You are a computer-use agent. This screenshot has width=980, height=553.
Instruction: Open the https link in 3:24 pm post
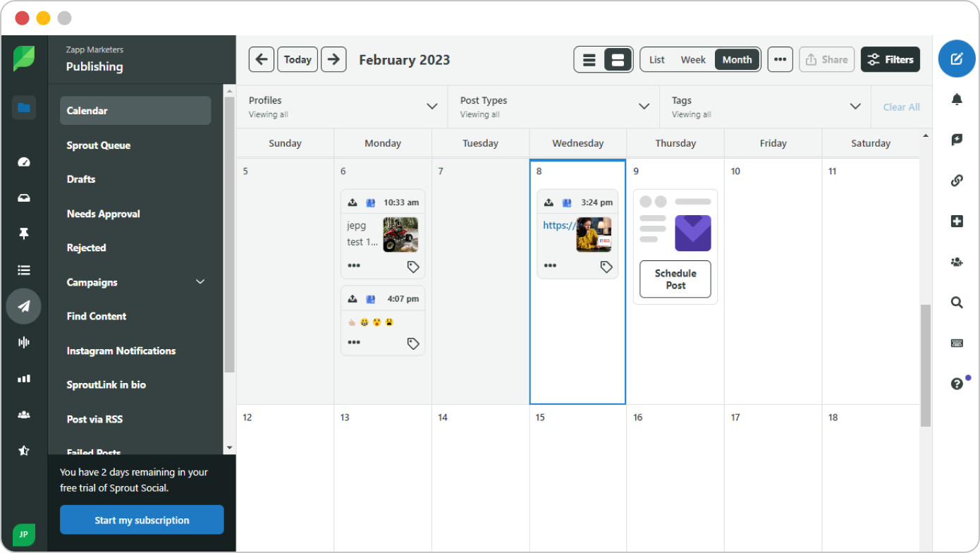click(x=559, y=226)
